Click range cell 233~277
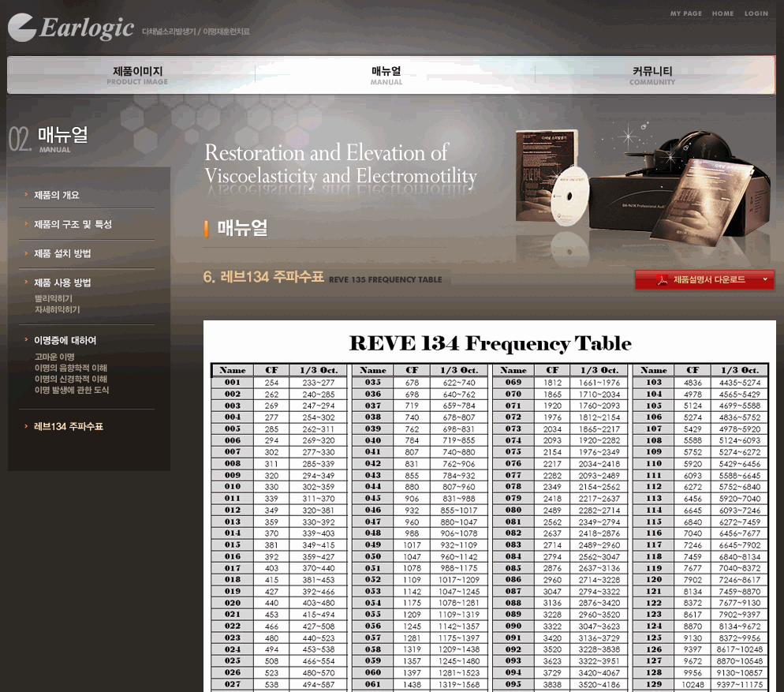Image resolution: width=784 pixels, height=692 pixels. [x=319, y=383]
